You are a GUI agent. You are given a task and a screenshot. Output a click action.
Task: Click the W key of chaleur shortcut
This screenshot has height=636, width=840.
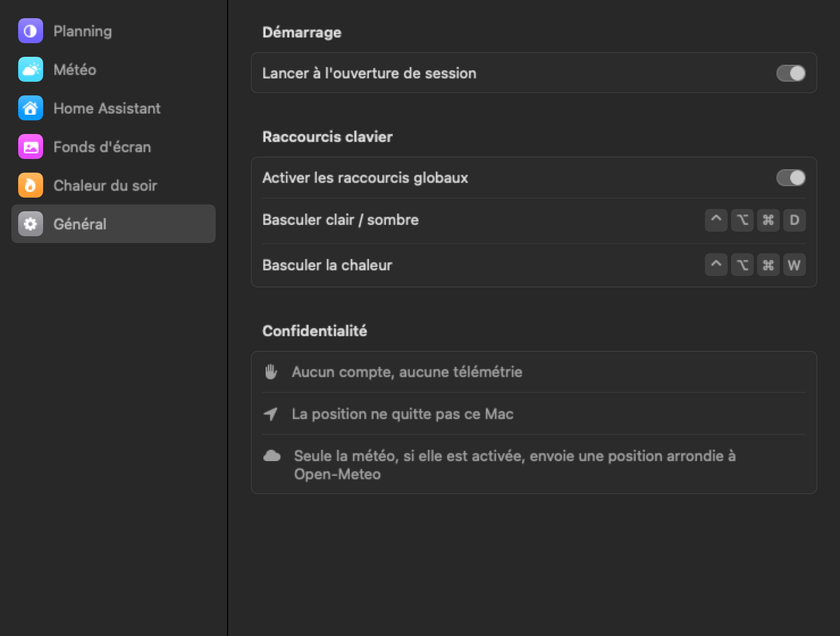tap(795, 265)
